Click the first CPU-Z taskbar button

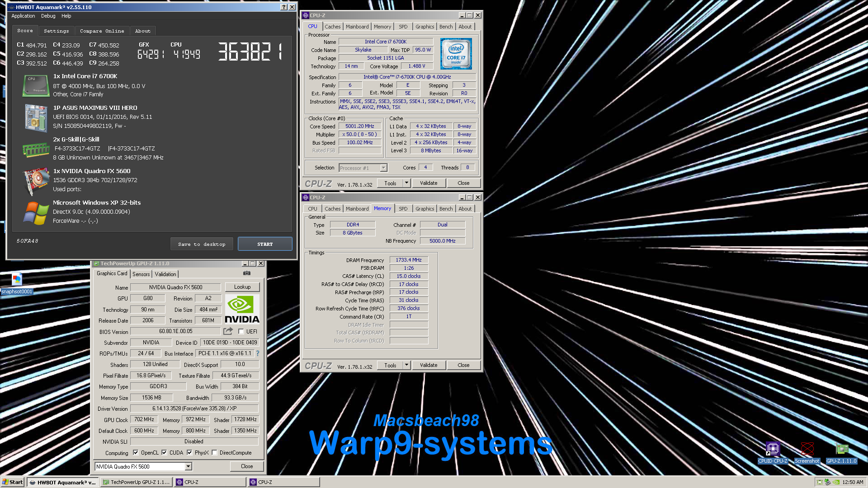point(210,482)
